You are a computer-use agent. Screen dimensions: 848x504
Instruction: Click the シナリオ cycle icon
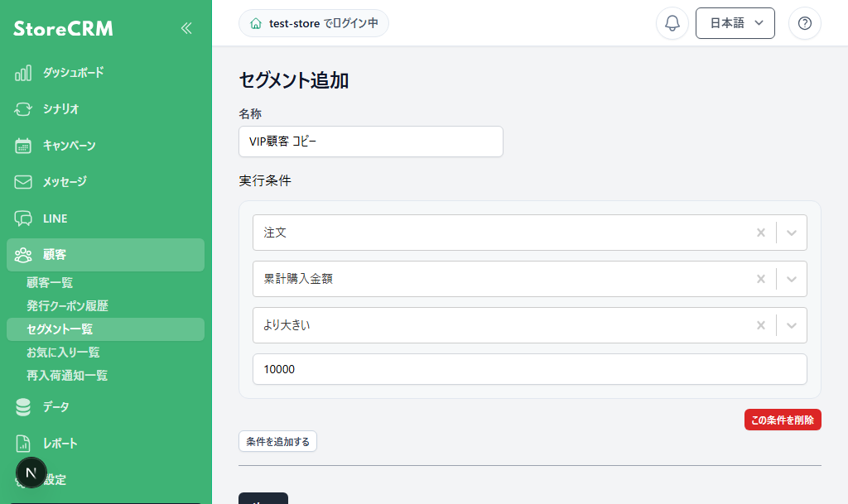(x=22, y=109)
